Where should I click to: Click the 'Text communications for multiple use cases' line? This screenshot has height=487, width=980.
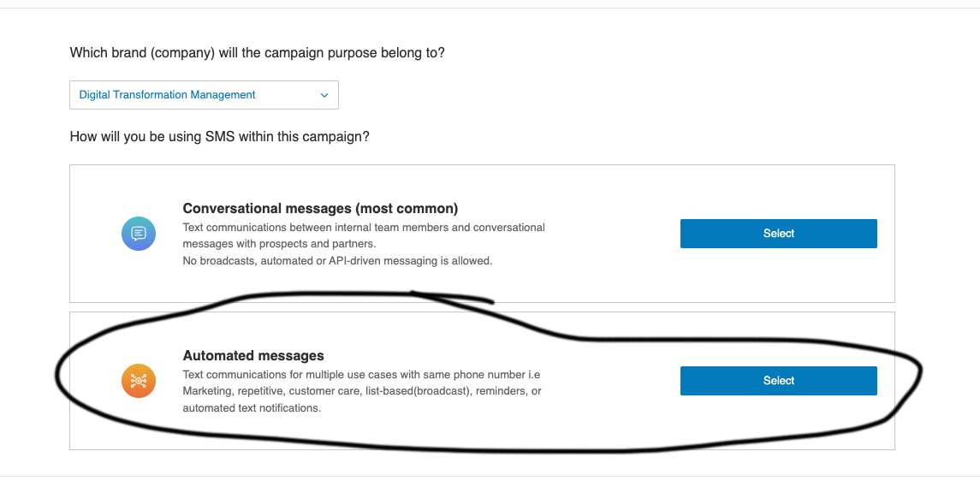click(361, 375)
